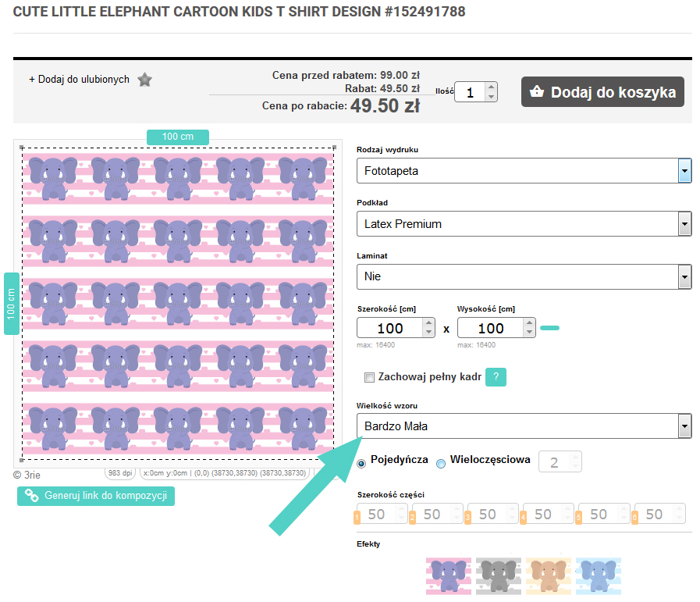
Task: Apply the sepia elephant effect
Action: (549, 576)
